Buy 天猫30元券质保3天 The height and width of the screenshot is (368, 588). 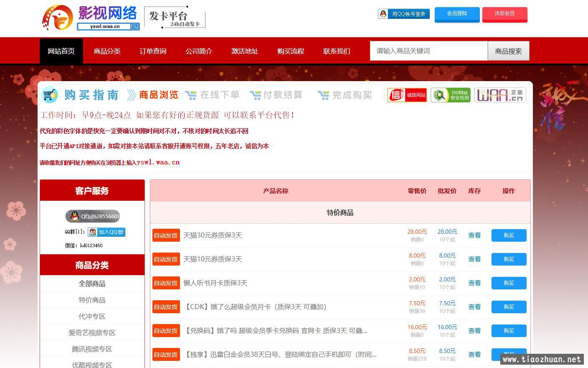[509, 235]
